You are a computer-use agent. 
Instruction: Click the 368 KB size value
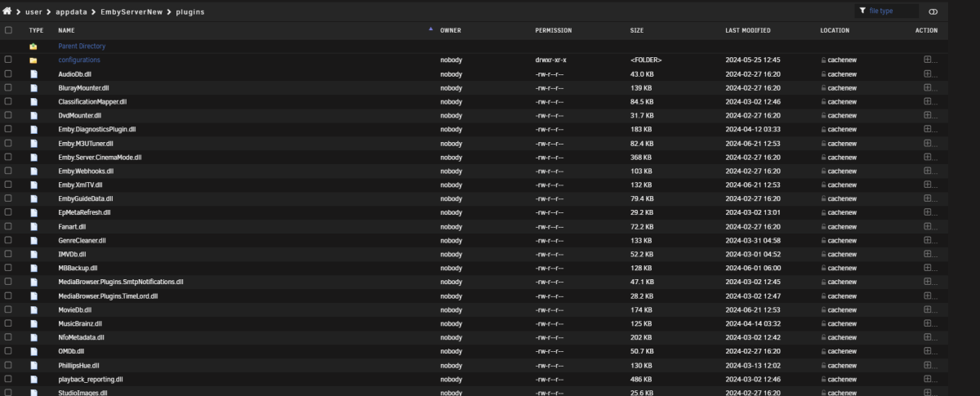(641, 158)
